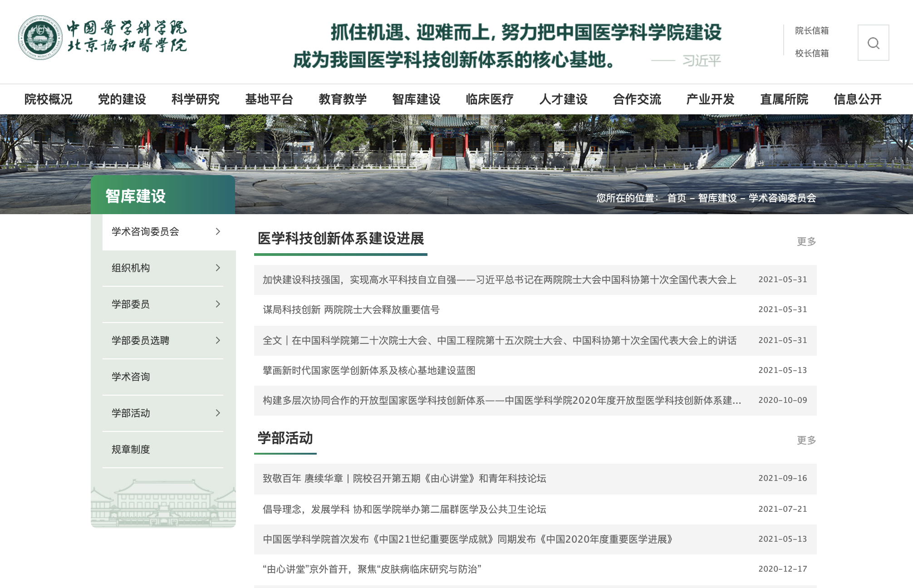Open the 规章制度 sidebar item
The image size is (913, 588).
[x=131, y=449]
